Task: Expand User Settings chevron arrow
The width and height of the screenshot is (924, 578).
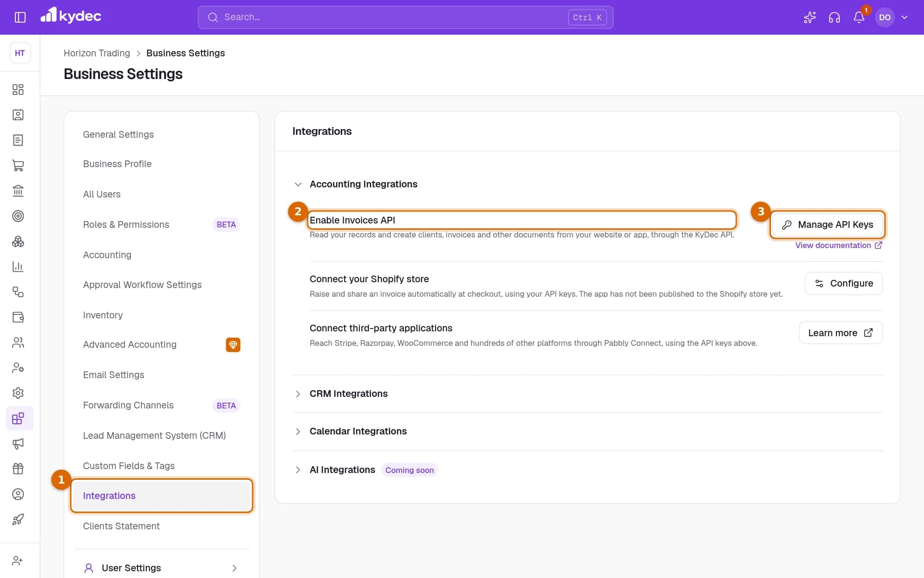Action: coord(234,568)
